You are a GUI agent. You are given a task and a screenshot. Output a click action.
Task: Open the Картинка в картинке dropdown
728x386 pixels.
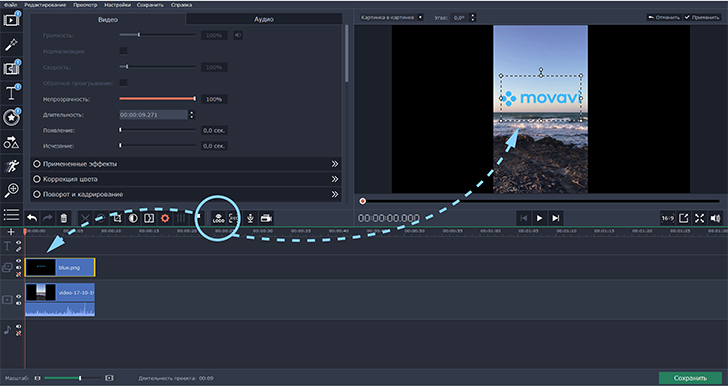click(392, 17)
